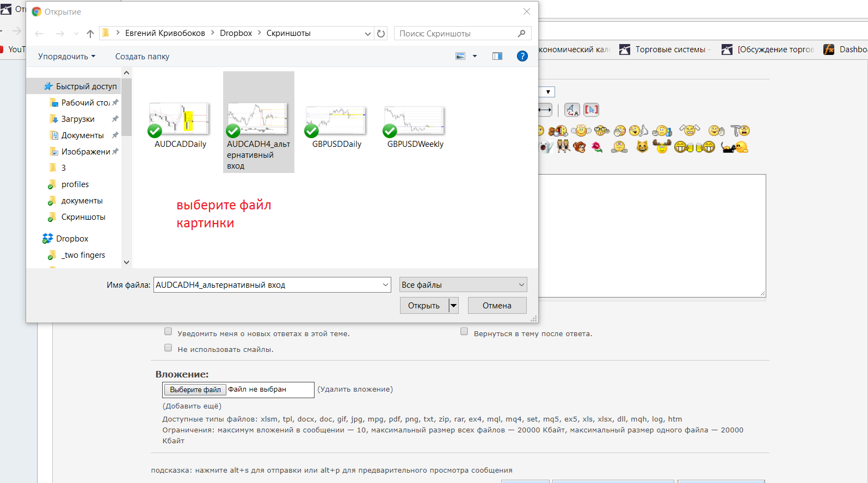Image resolution: width=868 pixels, height=483 pixels.
Task: Insert the cat face smiley
Action: pyautogui.click(x=642, y=147)
